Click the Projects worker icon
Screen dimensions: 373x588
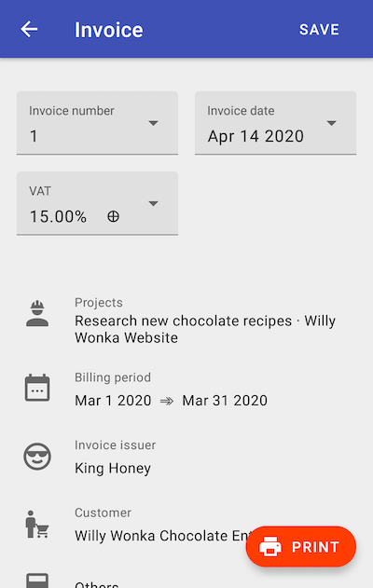37,313
